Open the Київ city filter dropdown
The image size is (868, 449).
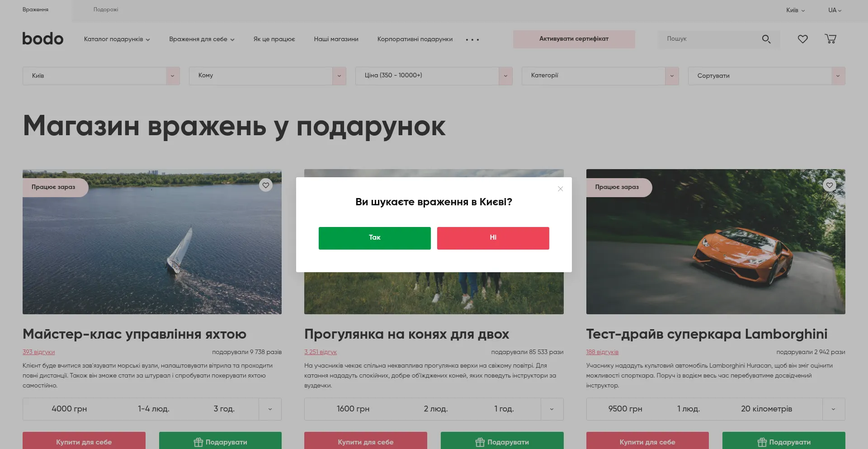pyautogui.click(x=101, y=76)
